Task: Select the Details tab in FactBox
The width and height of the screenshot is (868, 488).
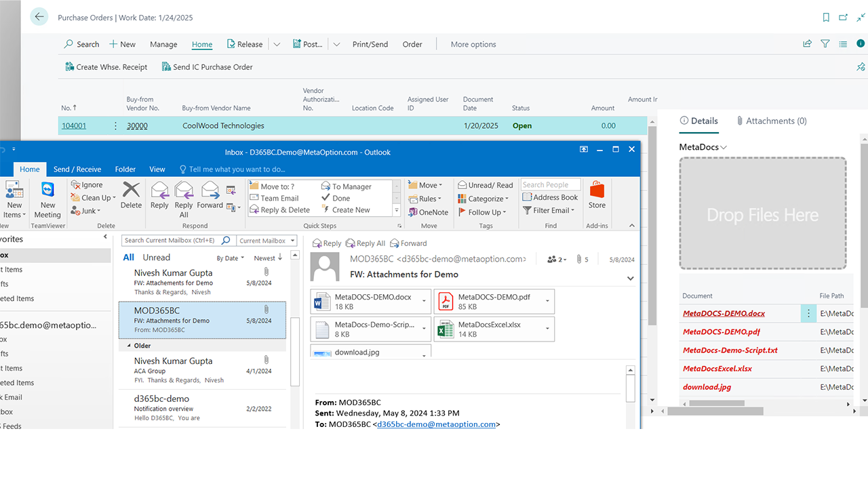Action: tap(698, 121)
